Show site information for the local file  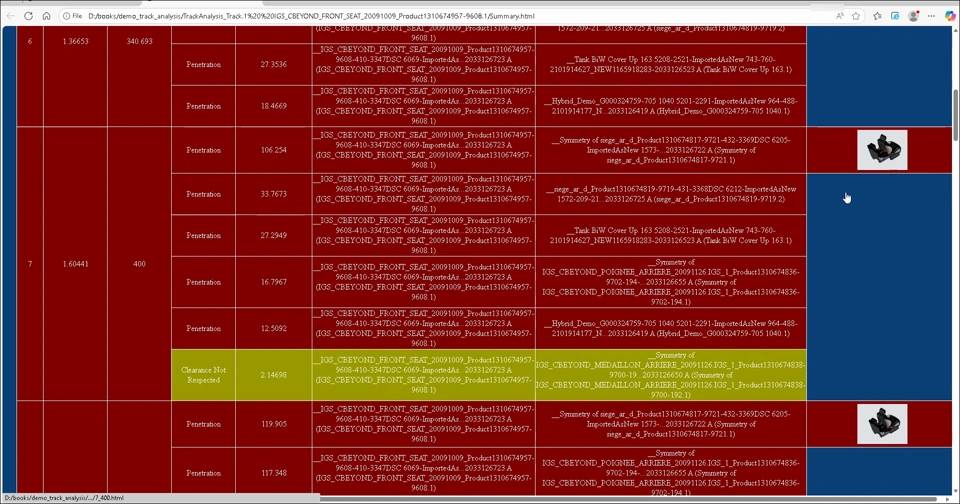72,16
